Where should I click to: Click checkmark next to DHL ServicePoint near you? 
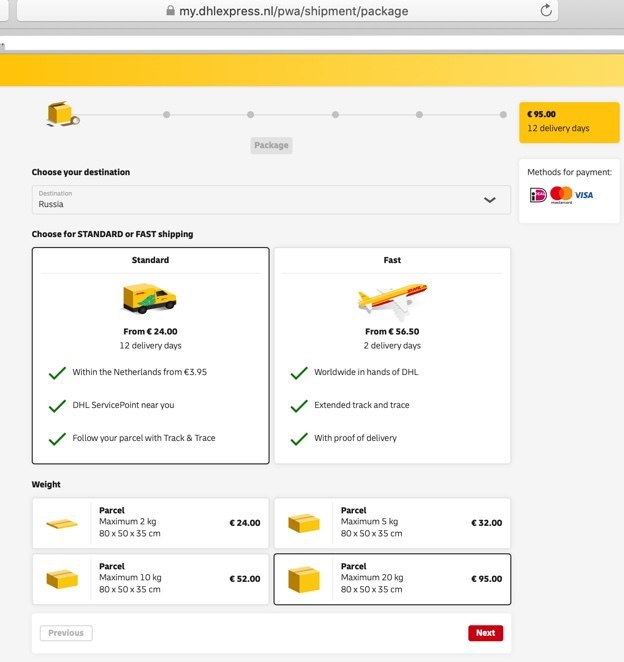[x=57, y=406]
